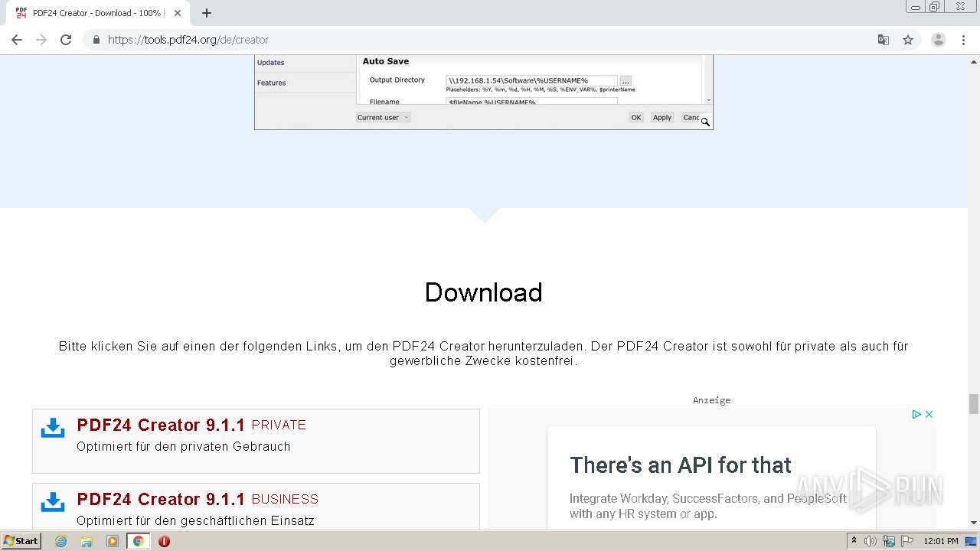Click the Anzeige label above ad
This screenshot has height=551, width=980.
pos(712,400)
